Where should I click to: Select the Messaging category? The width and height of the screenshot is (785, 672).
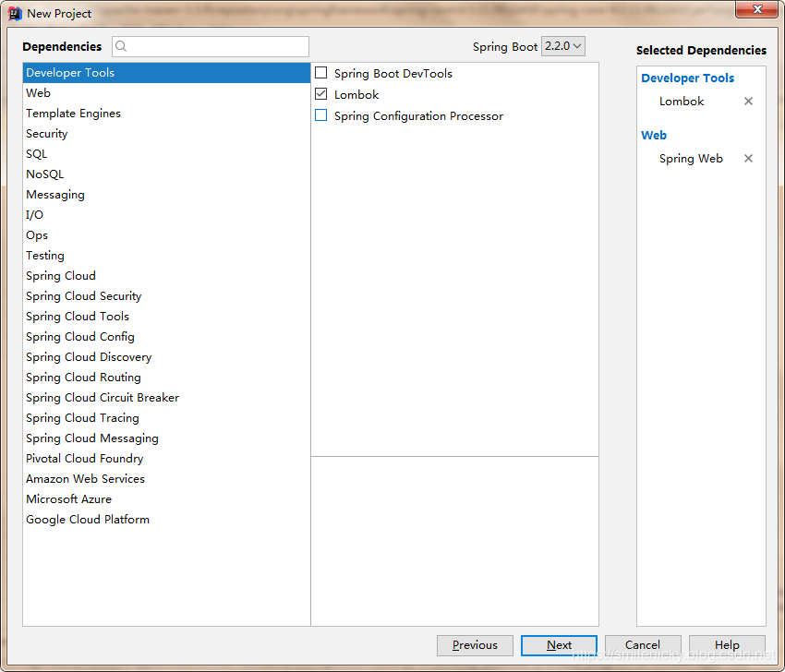pyautogui.click(x=166, y=195)
